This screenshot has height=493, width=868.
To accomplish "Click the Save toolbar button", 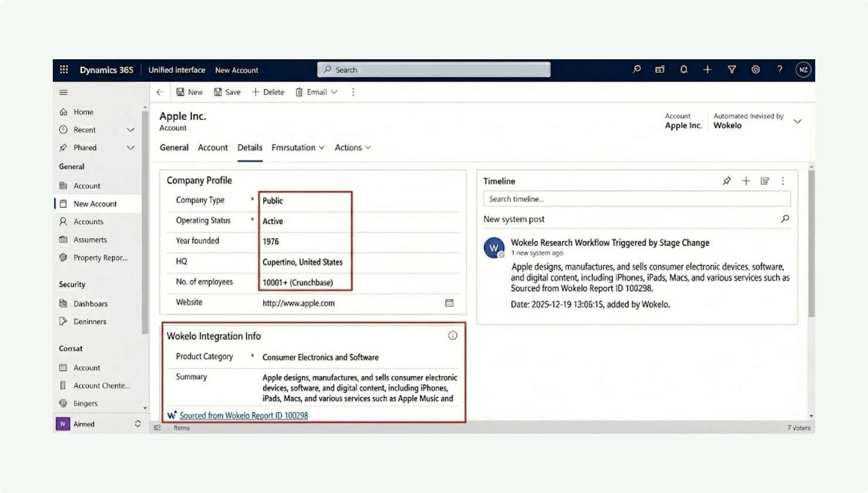I will [227, 92].
